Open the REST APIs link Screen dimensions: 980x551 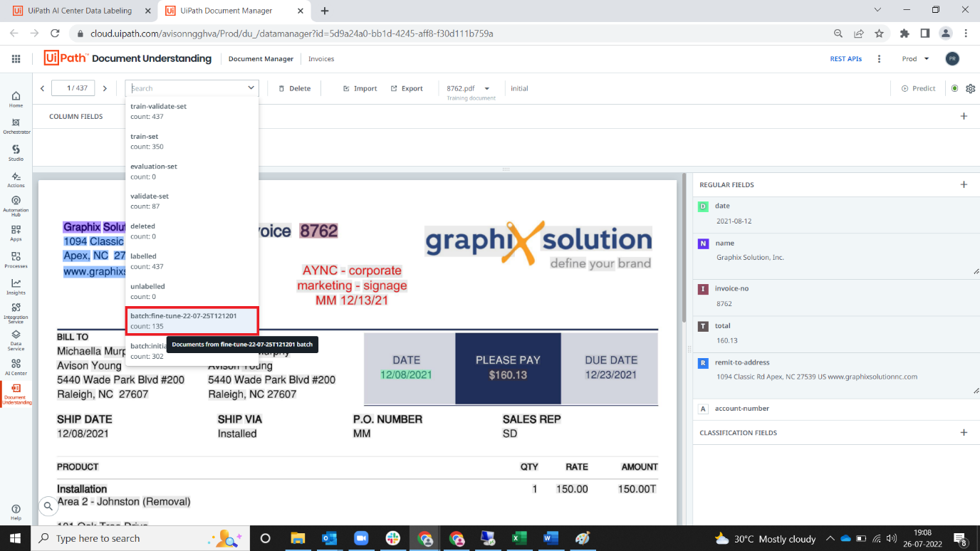tap(846, 59)
